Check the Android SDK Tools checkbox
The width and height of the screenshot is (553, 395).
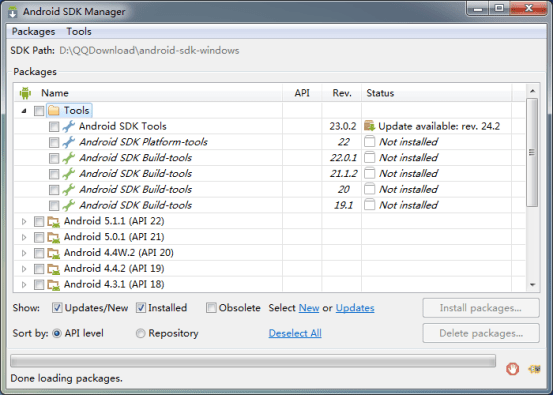[x=54, y=127]
